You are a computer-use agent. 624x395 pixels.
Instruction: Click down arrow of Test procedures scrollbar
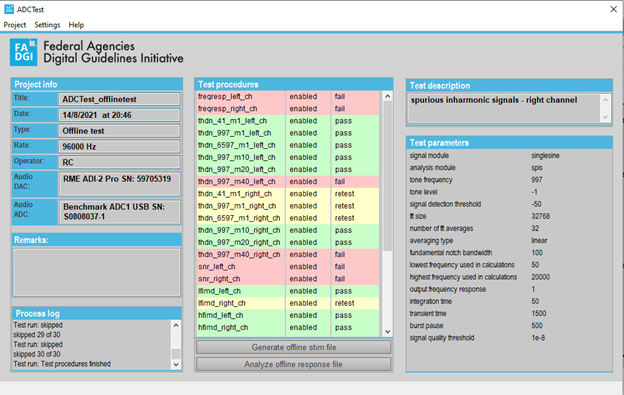[388, 332]
